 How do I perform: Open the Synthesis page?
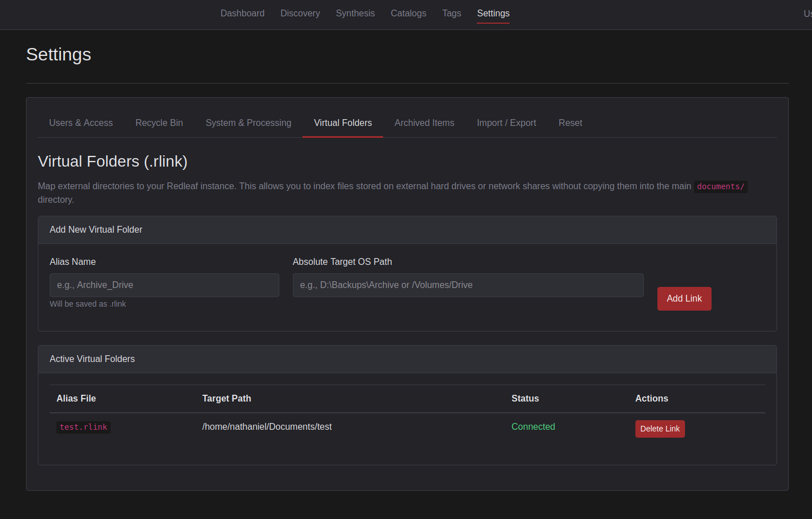pyautogui.click(x=355, y=14)
